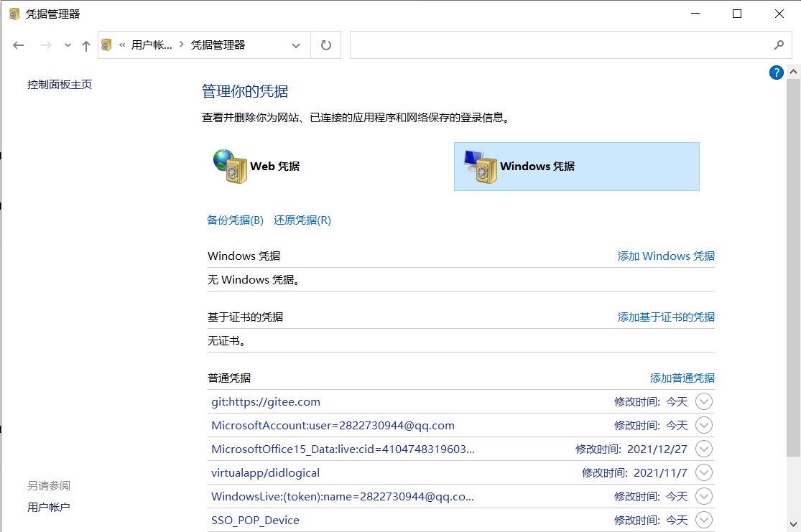Expand the MicrosoftOffice15_Data row chevron

point(704,449)
